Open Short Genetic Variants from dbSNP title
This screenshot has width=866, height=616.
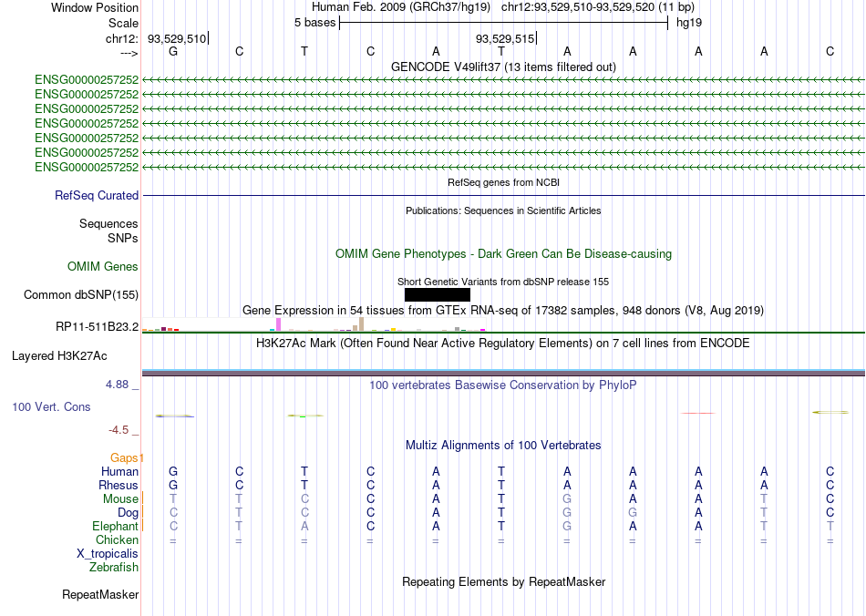[x=503, y=282]
